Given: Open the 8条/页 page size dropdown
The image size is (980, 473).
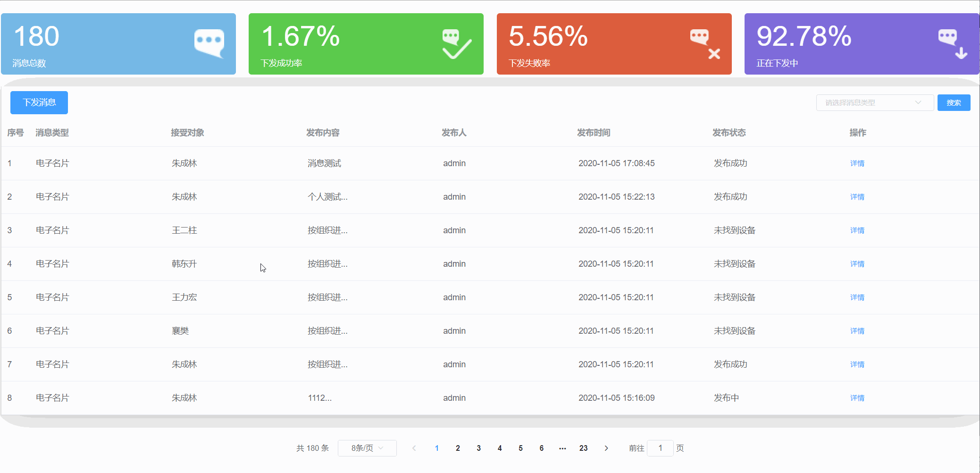Looking at the screenshot, I should pos(367,448).
